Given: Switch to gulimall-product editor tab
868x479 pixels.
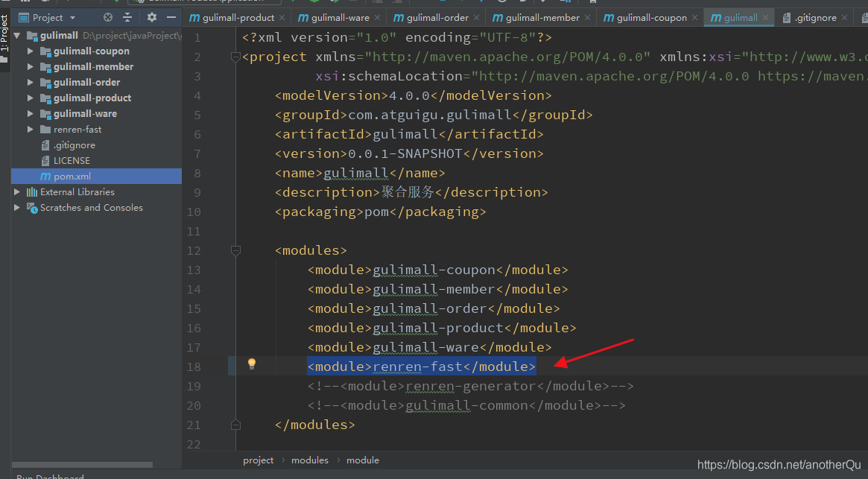Looking at the screenshot, I should 238,18.
